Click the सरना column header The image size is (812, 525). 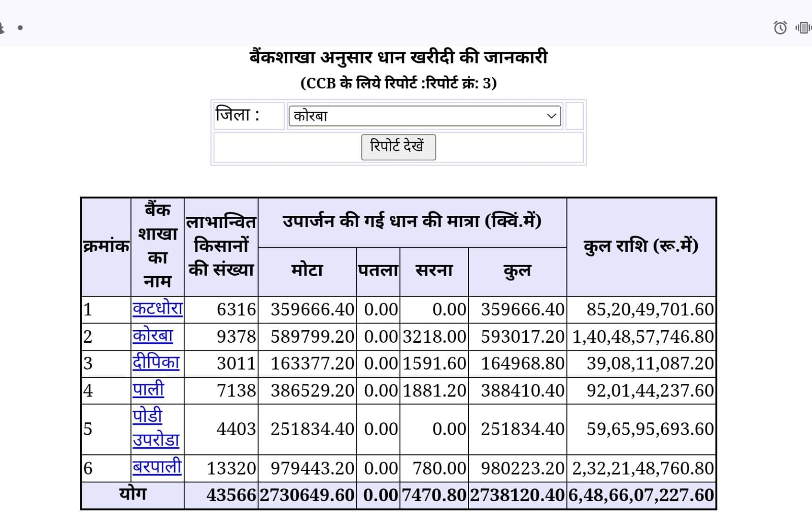(434, 271)
